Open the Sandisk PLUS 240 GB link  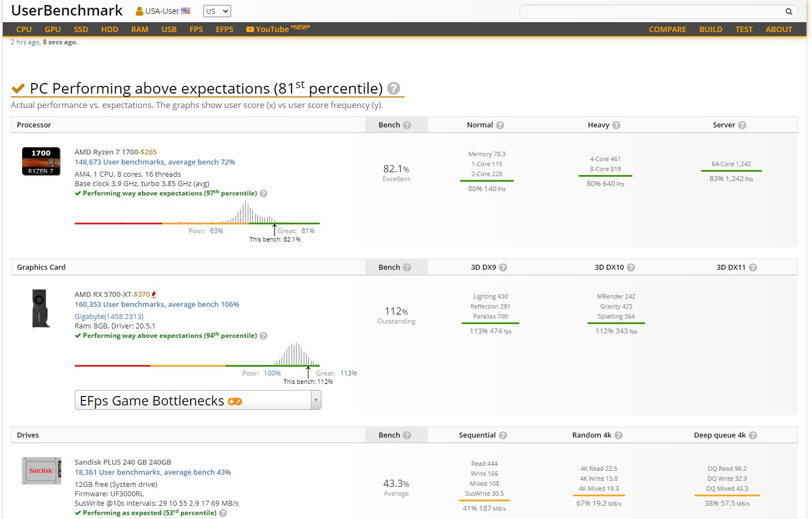pos(123,462)
